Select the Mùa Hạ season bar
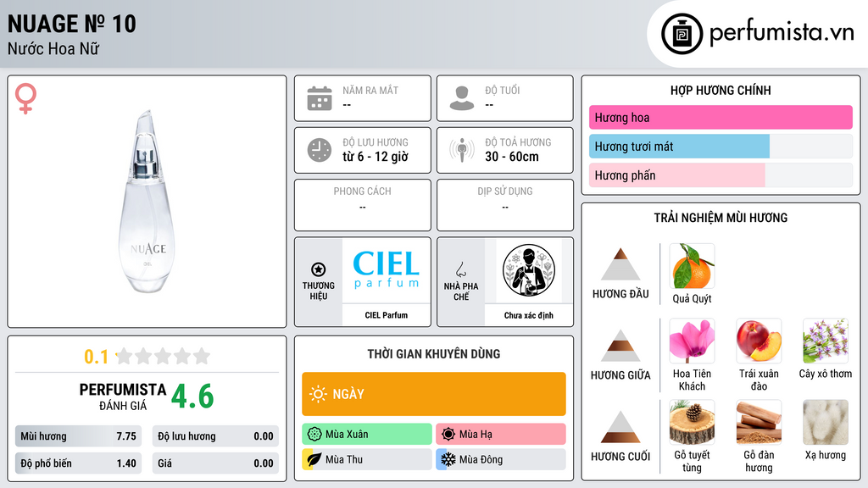The image size is (868, 488). (501, 435)
